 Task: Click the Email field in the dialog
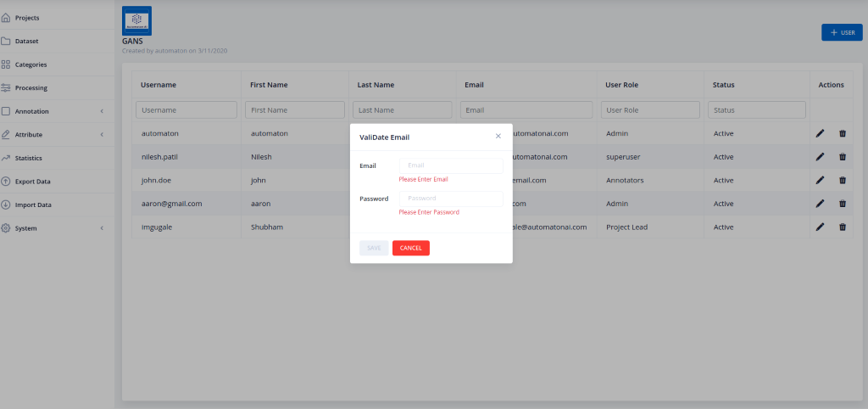click(x=451, y=165)
